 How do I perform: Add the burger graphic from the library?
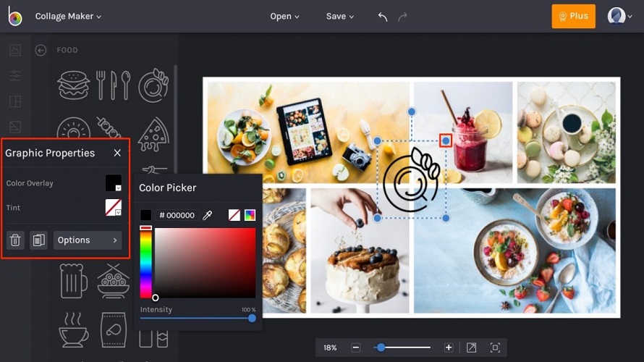coord(73,85)
